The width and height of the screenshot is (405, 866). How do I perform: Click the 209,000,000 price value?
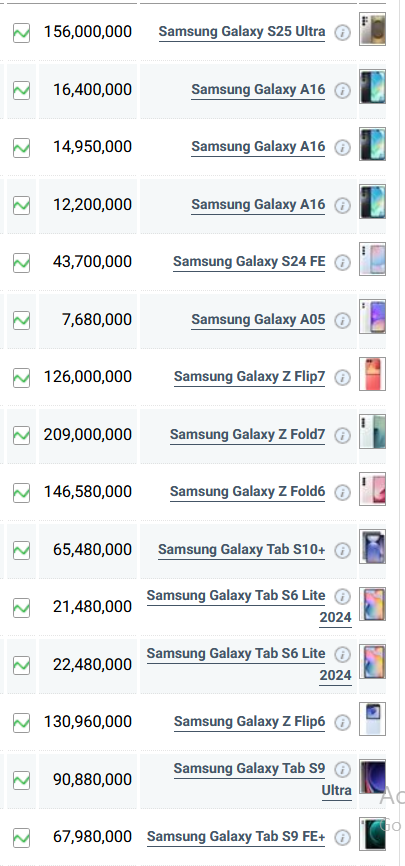(88, 435)
